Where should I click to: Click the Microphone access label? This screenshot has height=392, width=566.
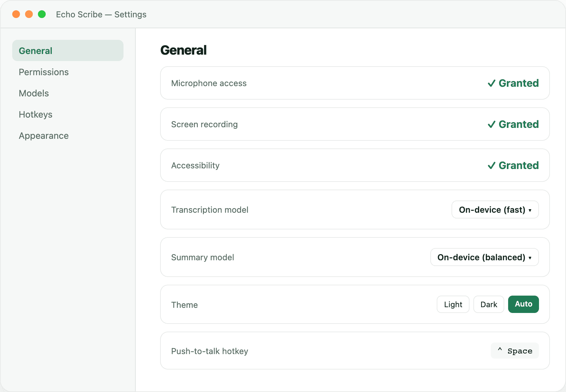209,83
